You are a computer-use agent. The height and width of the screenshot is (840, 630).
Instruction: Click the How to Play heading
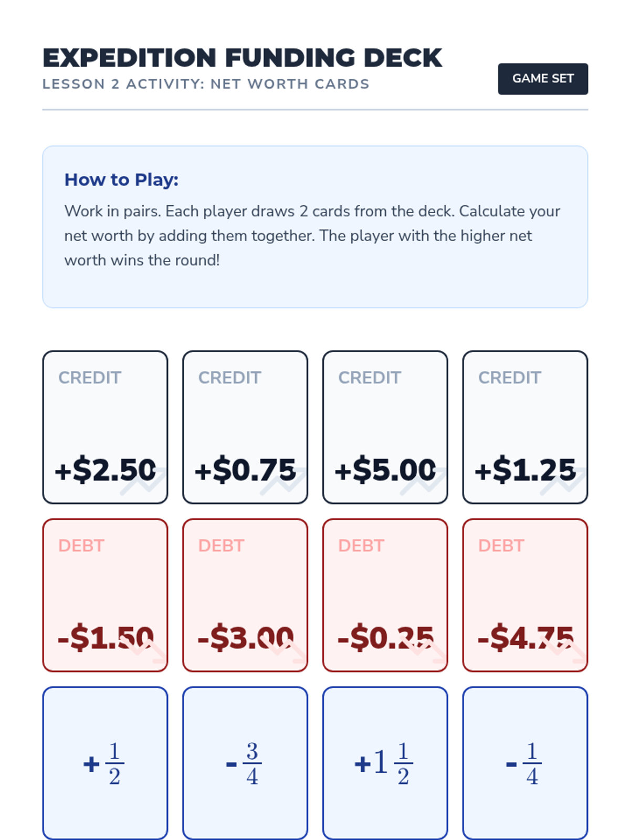pos(121,180)
